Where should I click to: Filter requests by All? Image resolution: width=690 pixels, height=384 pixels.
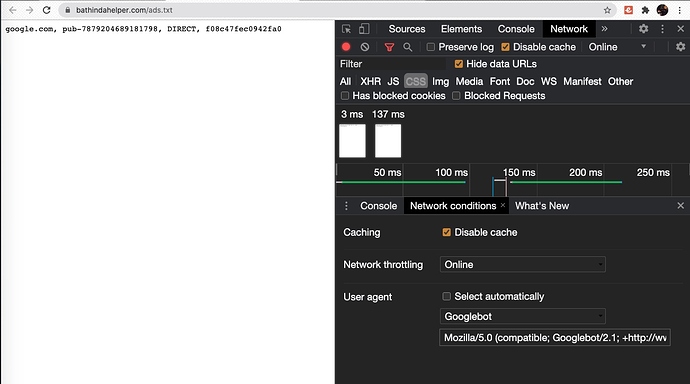(345, 81)
